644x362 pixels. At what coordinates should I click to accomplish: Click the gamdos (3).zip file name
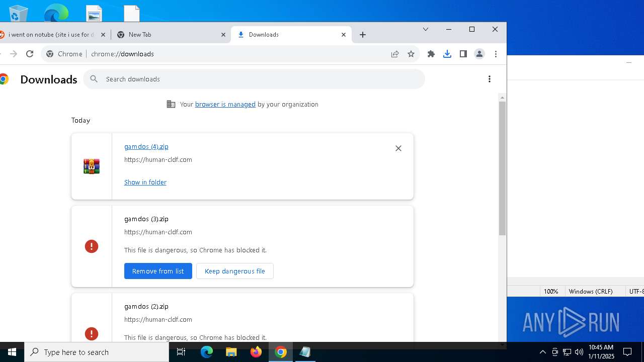[146, 219]
